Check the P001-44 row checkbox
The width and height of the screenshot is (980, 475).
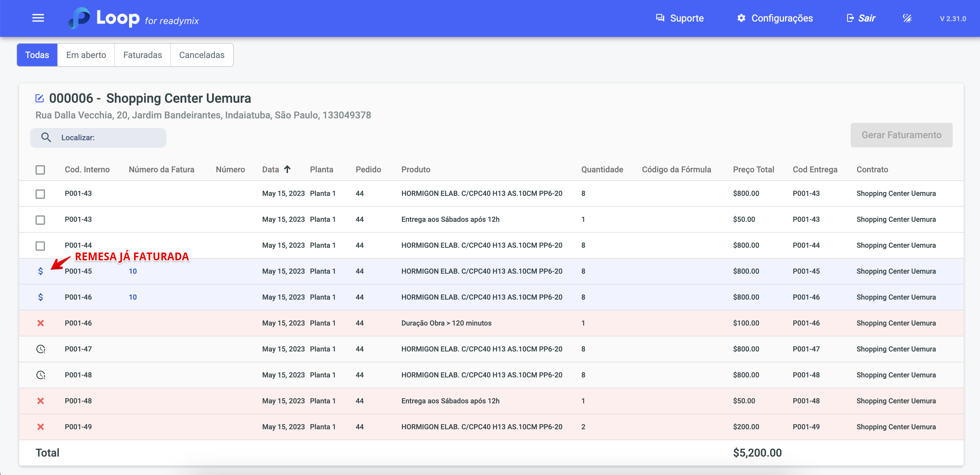click(40, 246)
